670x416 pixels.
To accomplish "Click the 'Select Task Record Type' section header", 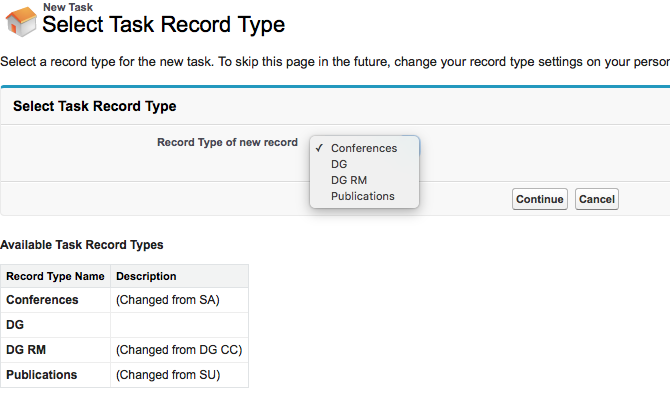I will pyautogui.click(x=94, y=106).
